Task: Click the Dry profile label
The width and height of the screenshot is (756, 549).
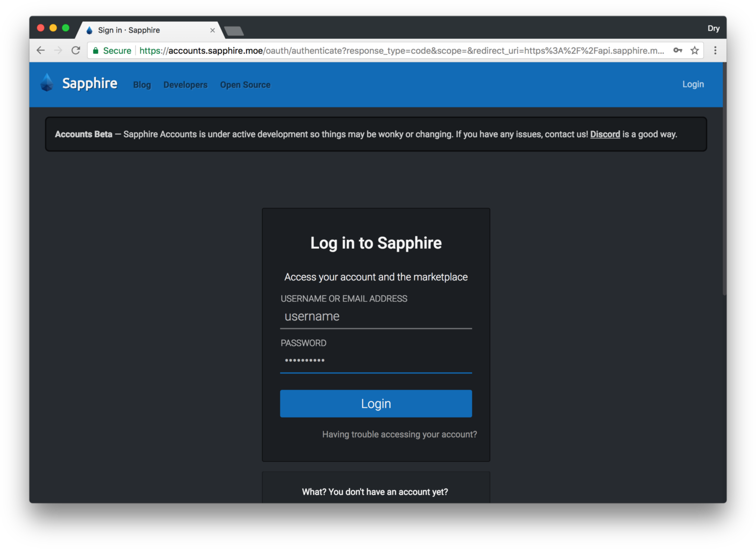Action: pyautogui.click(x=714, y=29)
